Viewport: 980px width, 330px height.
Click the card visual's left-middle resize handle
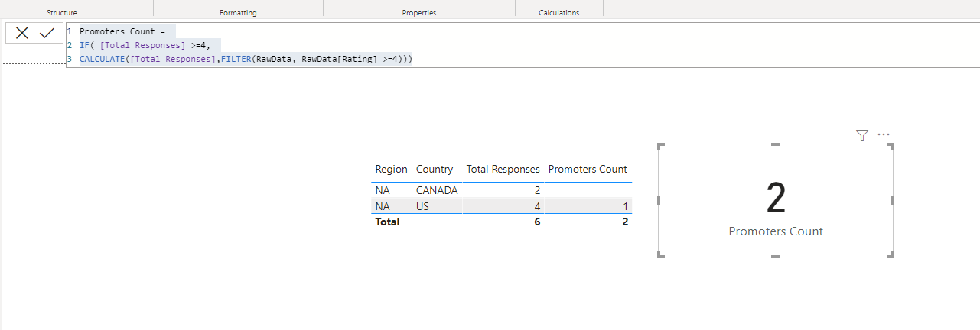pos(659,200)
